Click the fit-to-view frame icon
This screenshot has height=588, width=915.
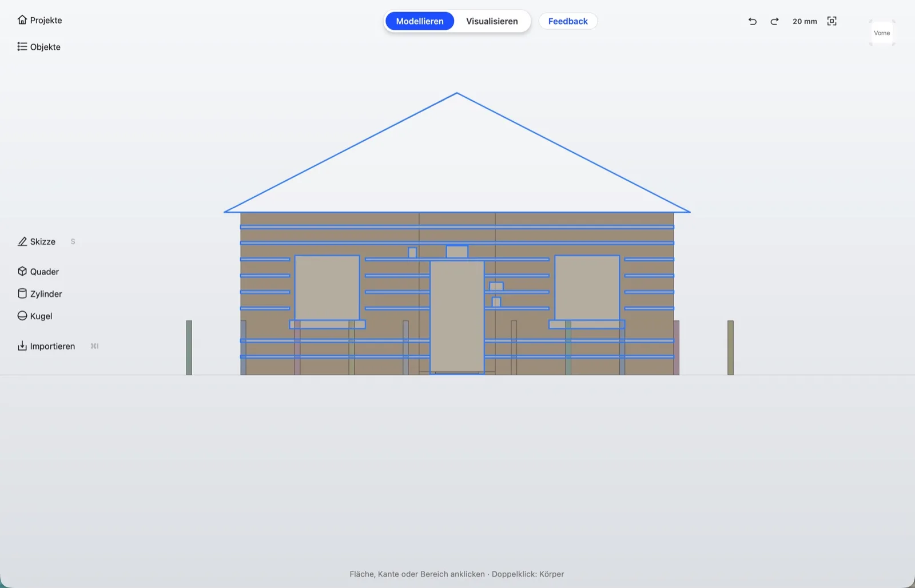pos(832,21)
